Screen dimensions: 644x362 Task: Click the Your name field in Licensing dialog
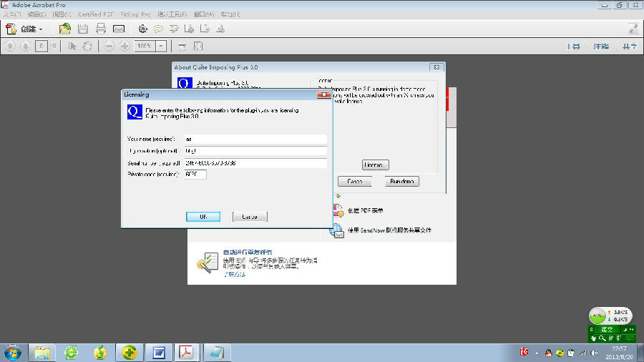pos(255,139)
